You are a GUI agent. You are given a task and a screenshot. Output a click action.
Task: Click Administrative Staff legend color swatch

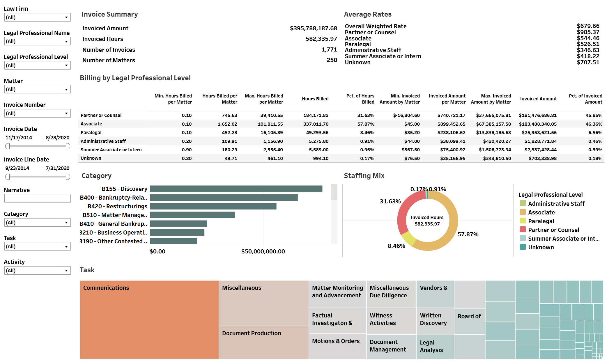[x=523, y=203]
